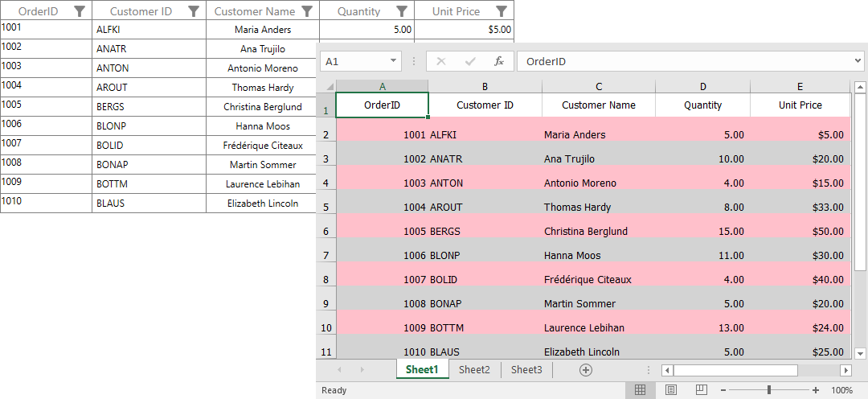Click the zoom slider handle
Image resolution: width=868 pixels, height=399 pixels.
(769, 390)
